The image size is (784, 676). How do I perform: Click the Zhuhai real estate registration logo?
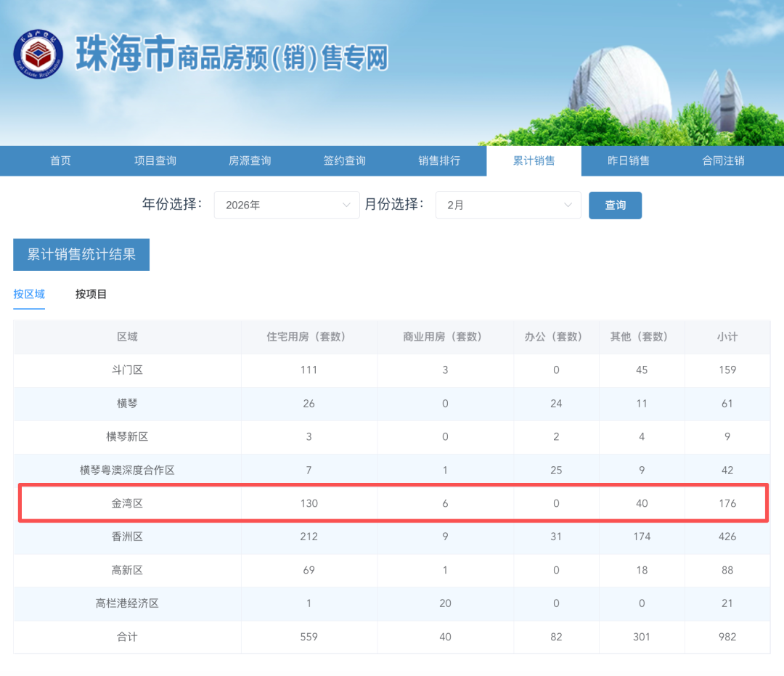point(38,57)
